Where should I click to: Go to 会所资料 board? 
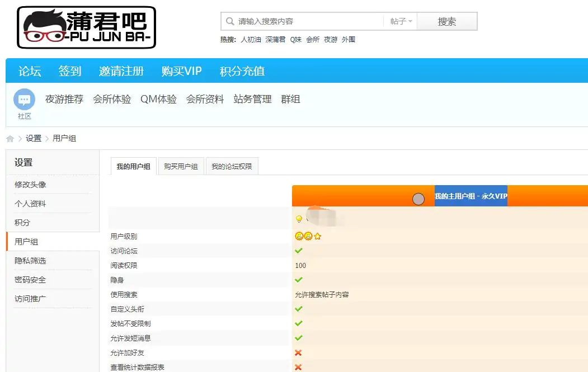coord(205,99)
